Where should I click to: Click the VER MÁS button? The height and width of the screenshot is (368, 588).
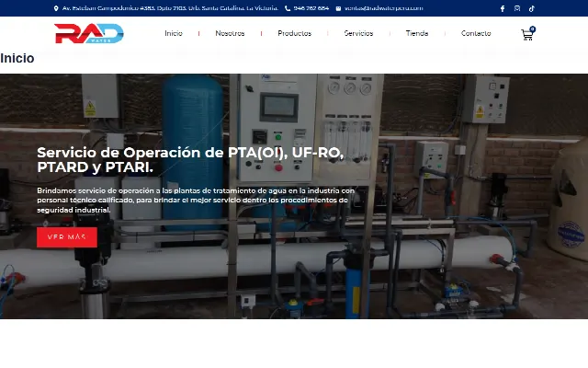pyautogui.click(x=67, y=237)
